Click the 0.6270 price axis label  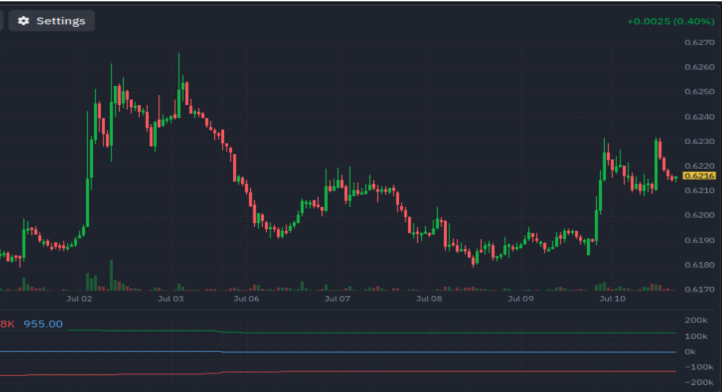click(x=699, y=42)
